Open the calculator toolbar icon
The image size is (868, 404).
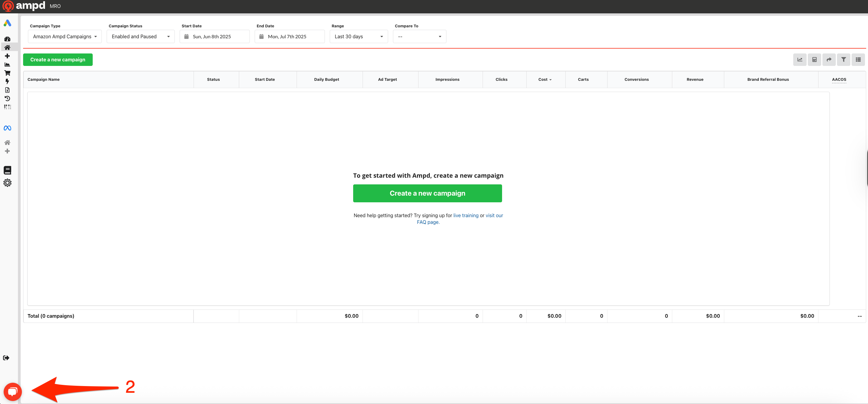pyautogui.click(x=814, y=60)
